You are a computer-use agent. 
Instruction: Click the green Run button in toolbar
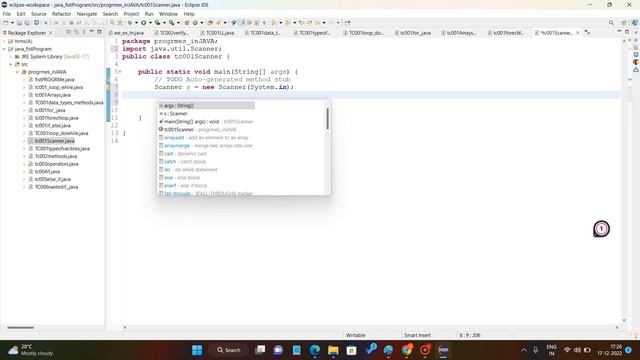pyautogui.click(x=144, y=23)
